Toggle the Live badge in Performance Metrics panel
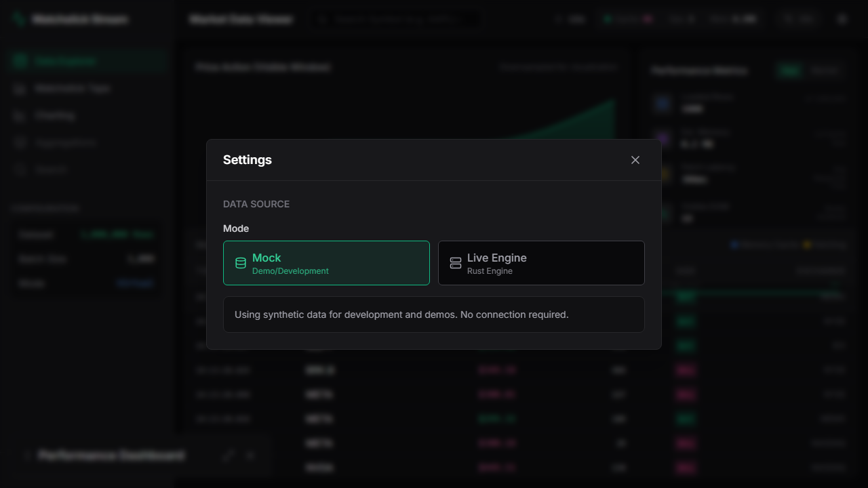The height and width of the screenshot is (488, 868). [789, 70]
